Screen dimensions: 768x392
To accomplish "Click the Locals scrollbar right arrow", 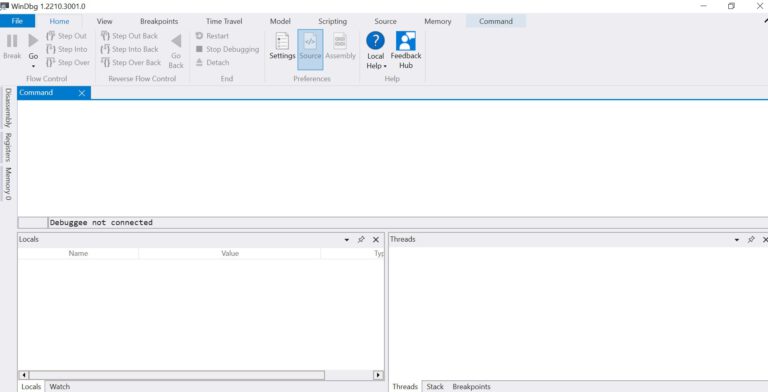I will (x=378, y=375).
